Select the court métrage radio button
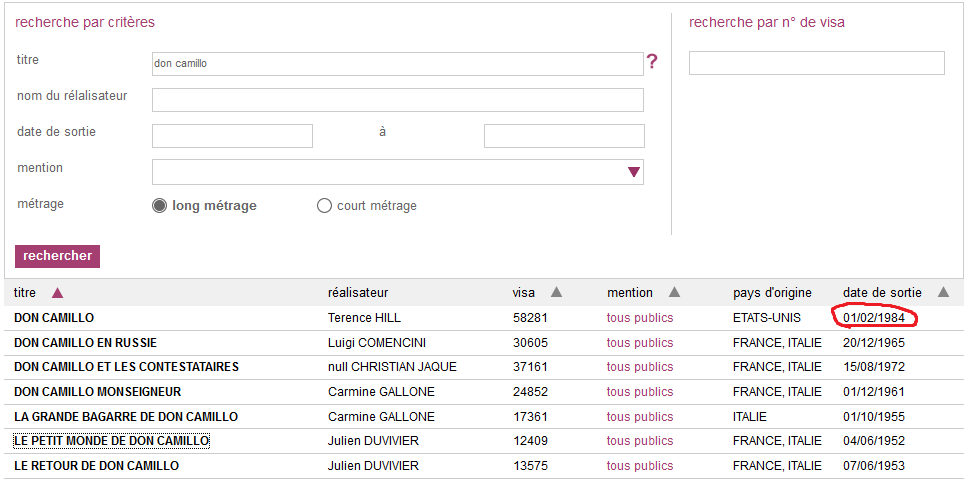This screenshot has width=968, height=498. [324, 206]
